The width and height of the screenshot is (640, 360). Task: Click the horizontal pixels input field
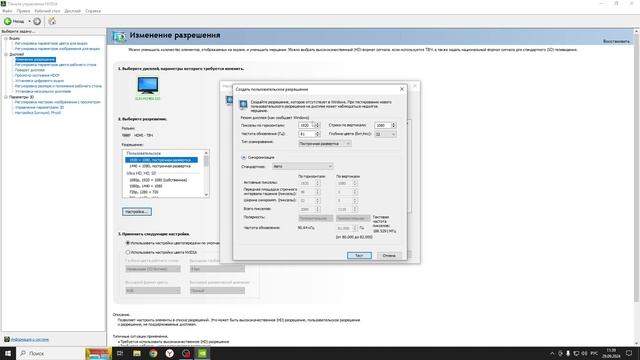(307, 125)
